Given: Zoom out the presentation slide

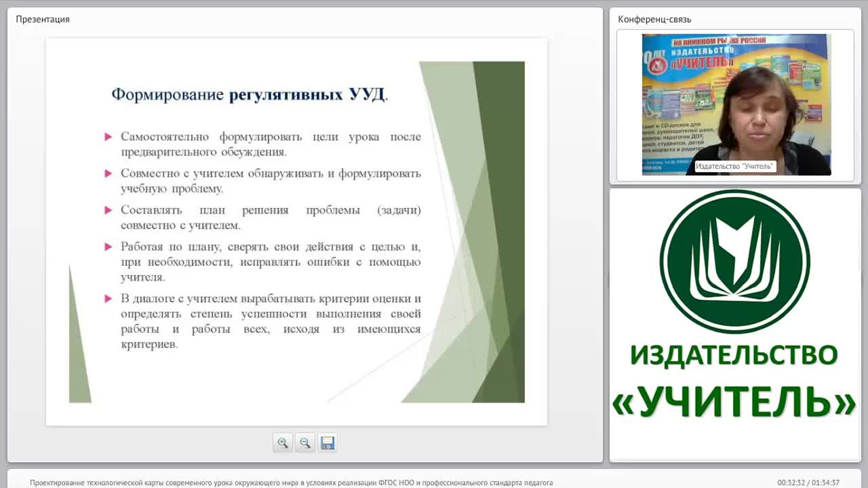Looking at the screenshot, I should coord(305,443).
